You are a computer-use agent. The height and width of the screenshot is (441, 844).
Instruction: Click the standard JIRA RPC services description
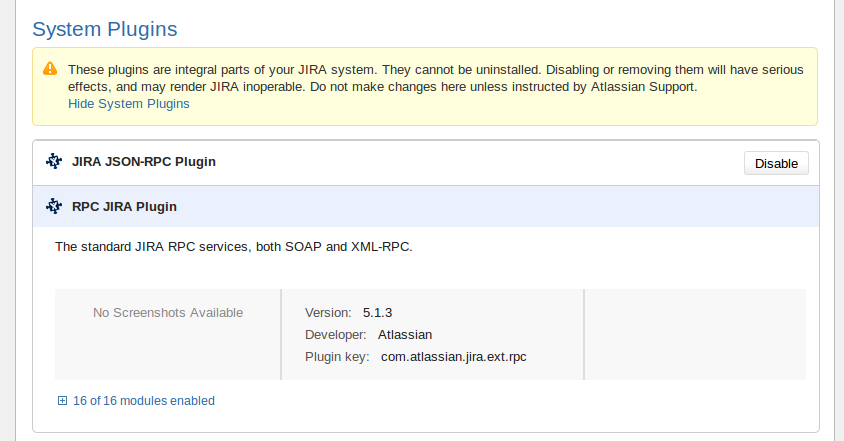234,247
